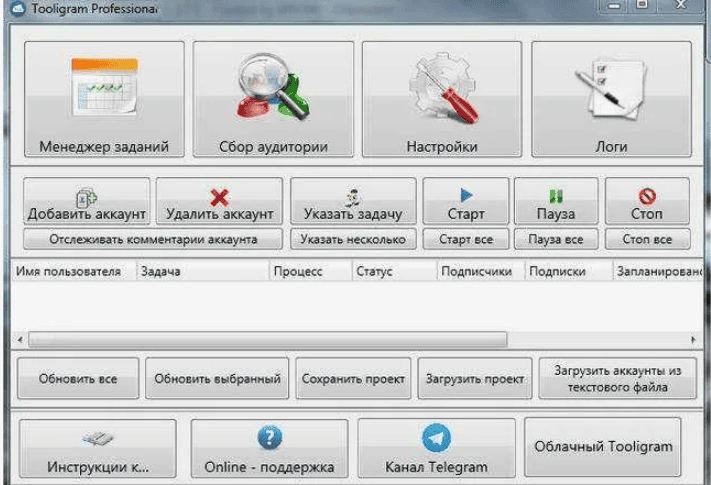Click Добавить аккаунт button
This screenshot has height=485, width=711.
tap(87, 201)
